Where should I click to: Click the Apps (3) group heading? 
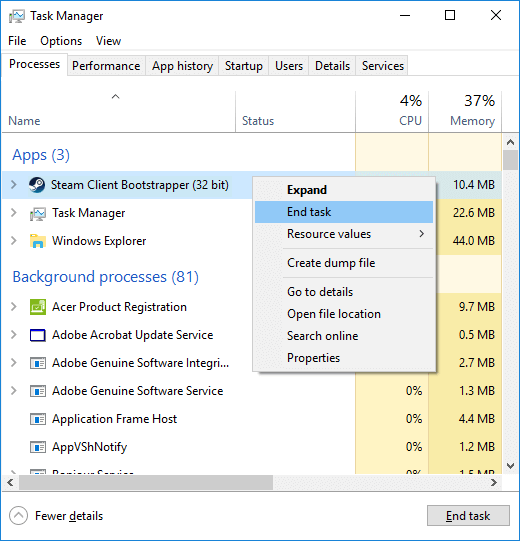(x=41, y=155)
